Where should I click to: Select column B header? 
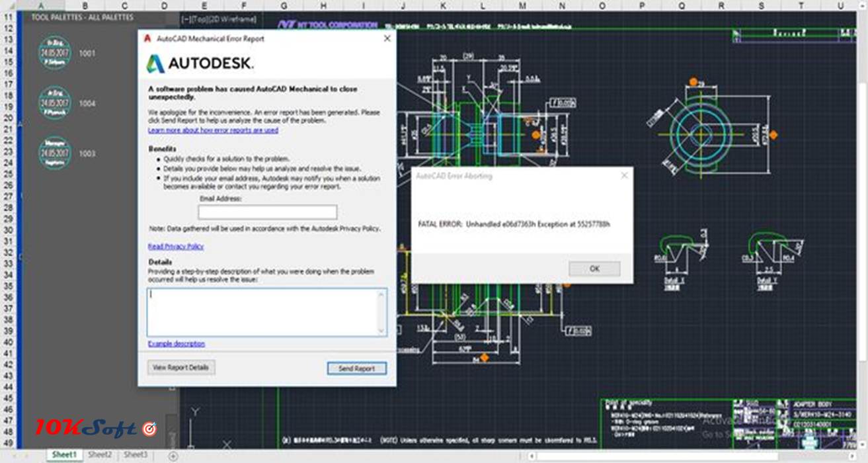click(x=85, y=5)
